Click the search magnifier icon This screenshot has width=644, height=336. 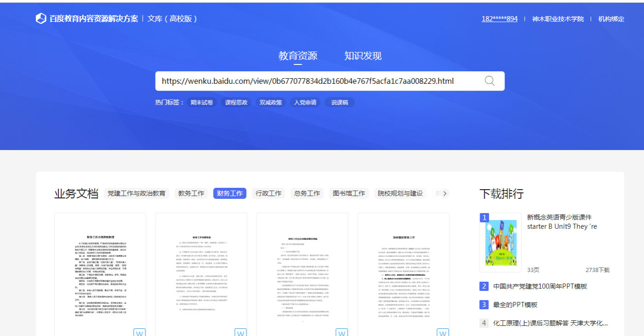(x=489, y=81)
